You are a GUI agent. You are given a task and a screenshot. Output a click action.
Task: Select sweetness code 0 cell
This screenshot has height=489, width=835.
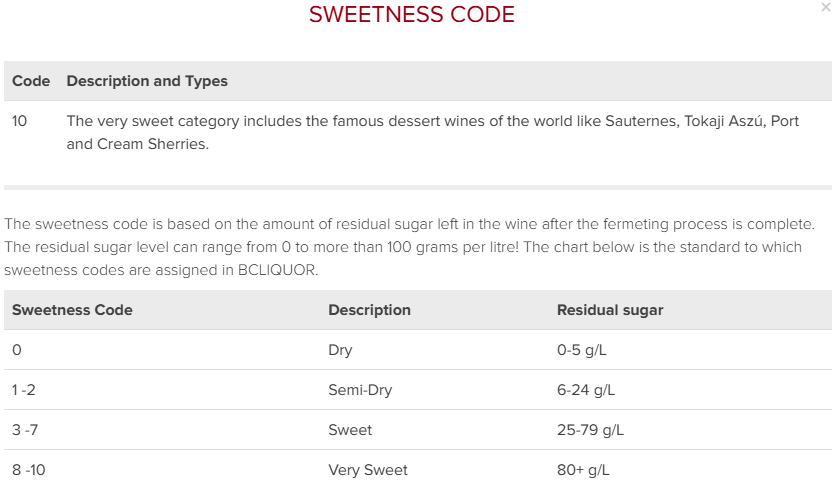(x=17, y=350)
